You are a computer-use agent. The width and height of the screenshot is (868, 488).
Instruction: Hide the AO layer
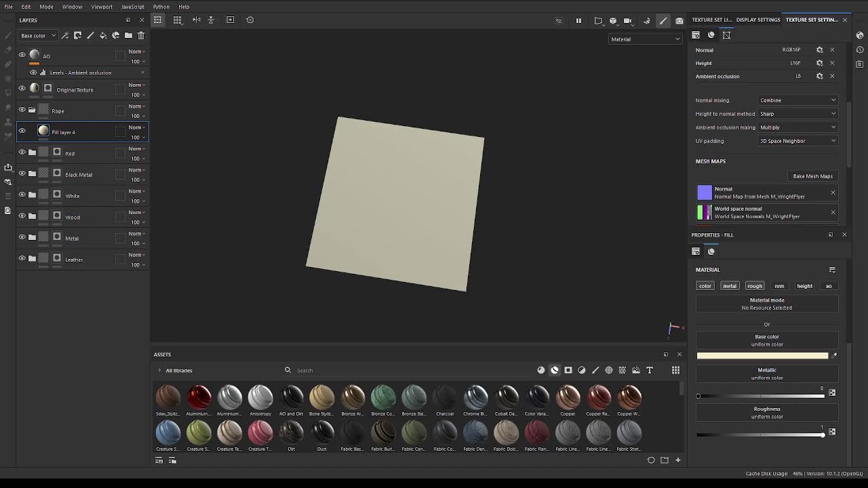22,55
